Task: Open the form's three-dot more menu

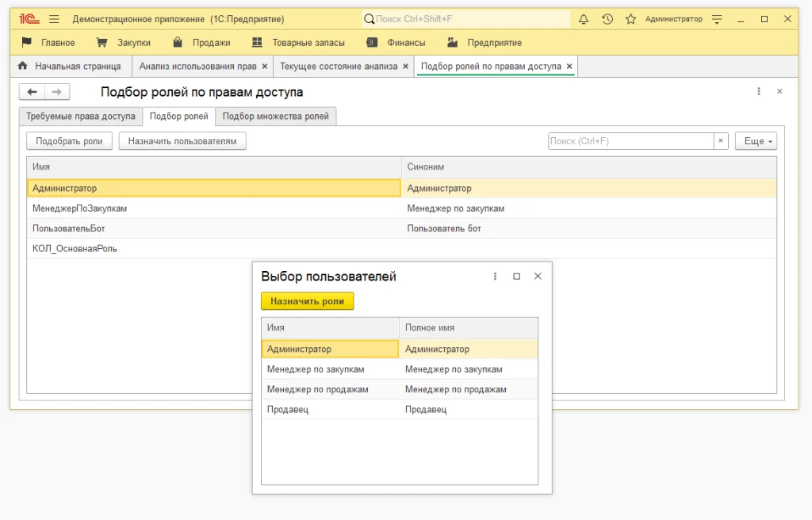Action: tap(759, 91)
